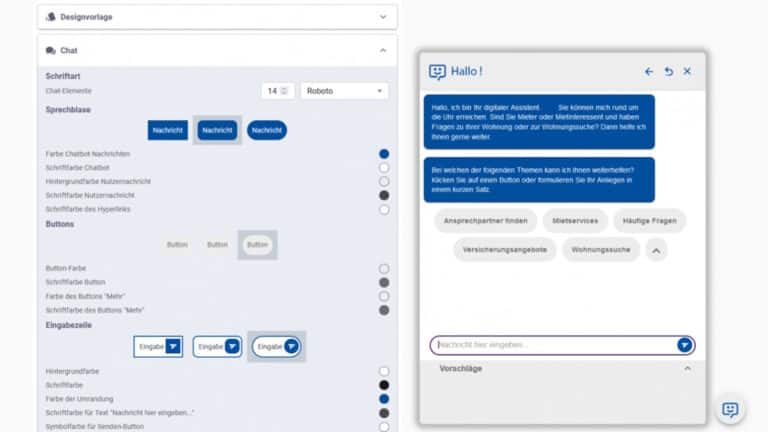Click the Designvorlage section header title
This screenshot has height=432, width=768.
pos(86,17)
